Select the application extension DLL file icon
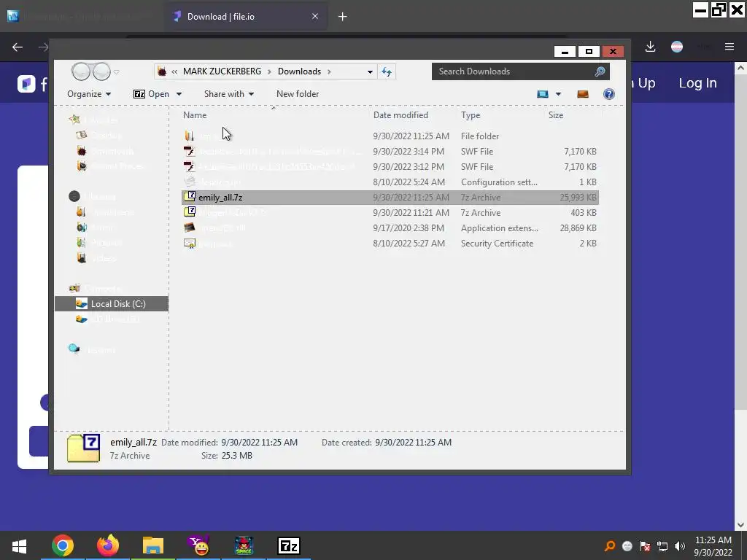The image size is (747, 560). 190,227
